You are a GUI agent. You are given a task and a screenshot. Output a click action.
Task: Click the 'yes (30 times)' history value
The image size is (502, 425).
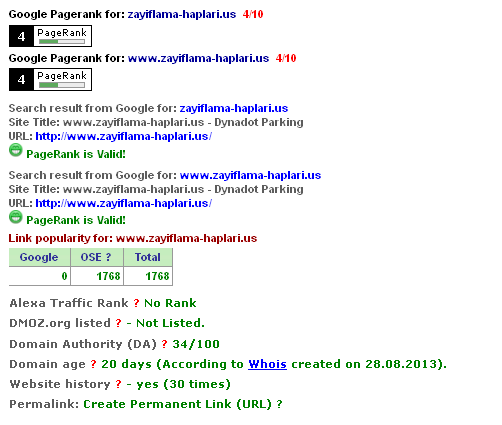(x=183, y=384)
